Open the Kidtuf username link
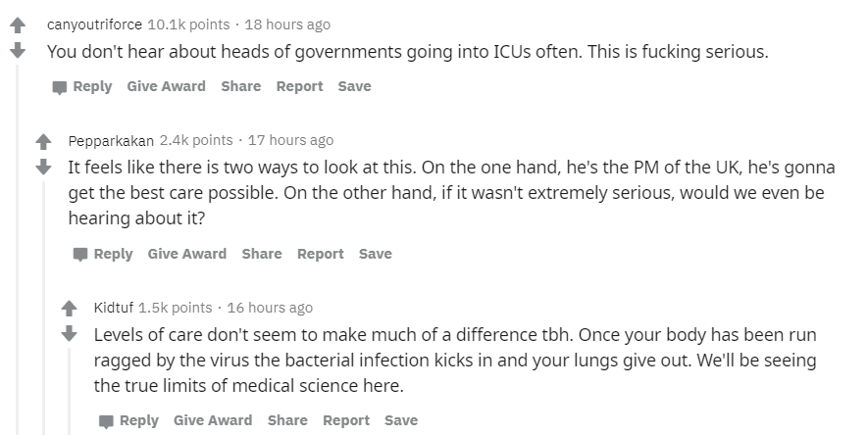The image size is (868, 435). tap(114, 308)
